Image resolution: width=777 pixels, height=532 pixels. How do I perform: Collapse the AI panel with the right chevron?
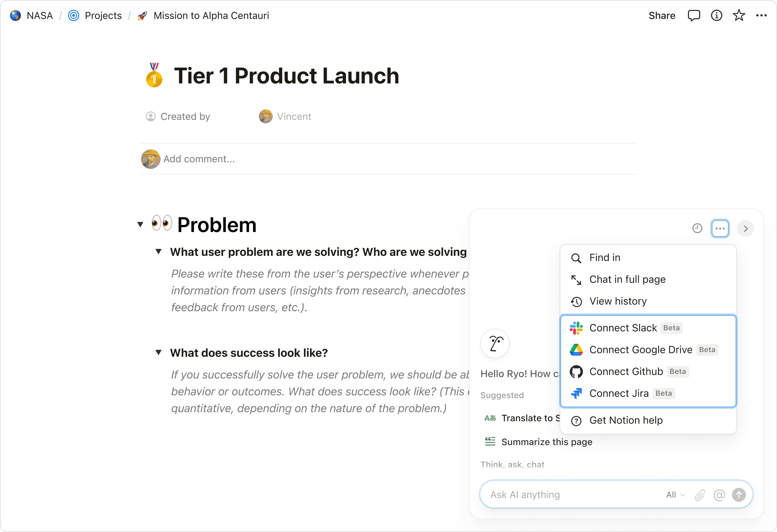745,229
